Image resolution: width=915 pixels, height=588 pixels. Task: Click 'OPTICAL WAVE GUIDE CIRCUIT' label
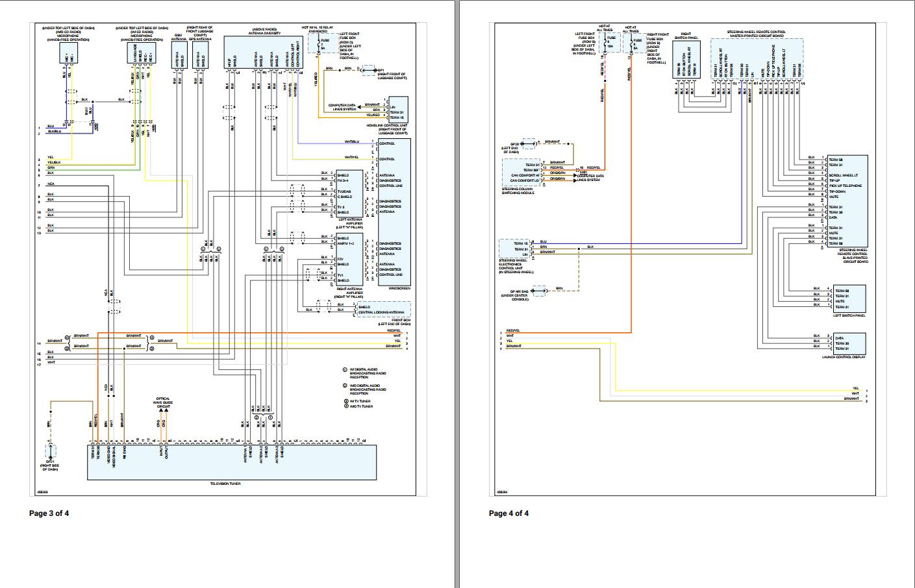click(164, 402)
